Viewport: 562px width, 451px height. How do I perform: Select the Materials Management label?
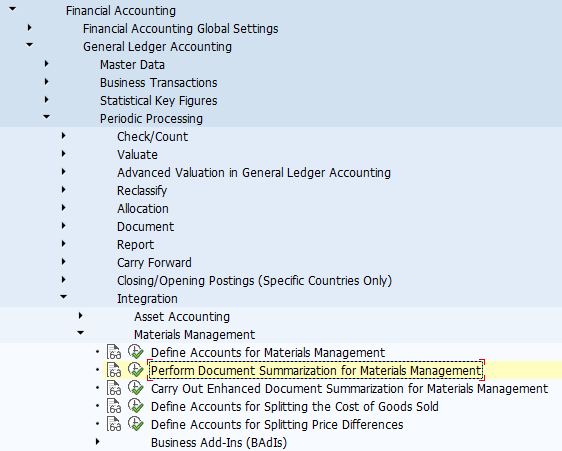(194, 334)
